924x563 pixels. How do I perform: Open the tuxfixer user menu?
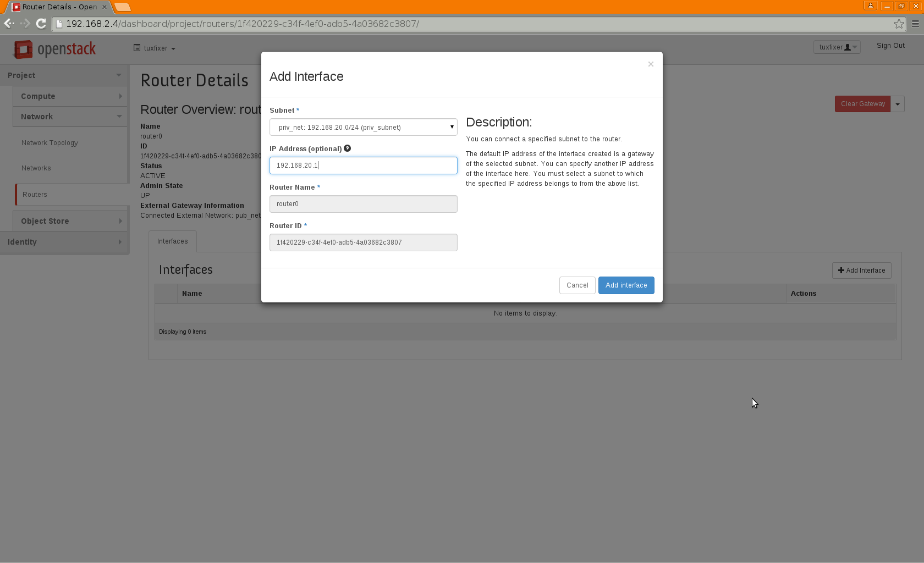coord(837,47)
